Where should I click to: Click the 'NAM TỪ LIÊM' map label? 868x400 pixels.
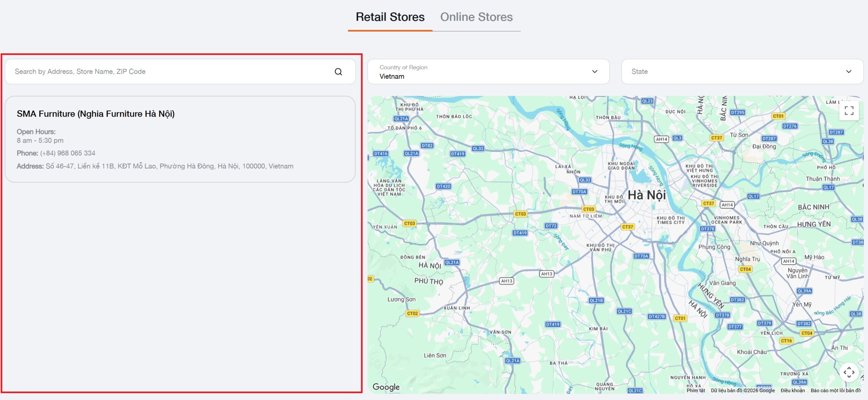click(x=586, y=216)
